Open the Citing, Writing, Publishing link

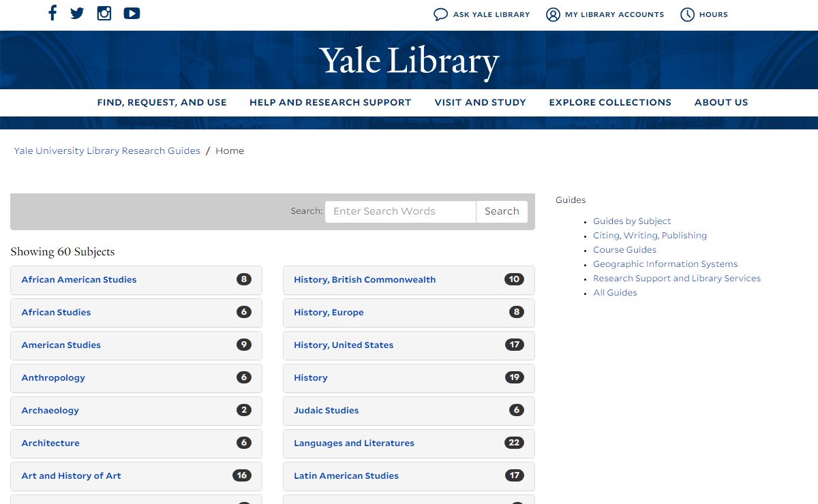(x=650, y=236)
